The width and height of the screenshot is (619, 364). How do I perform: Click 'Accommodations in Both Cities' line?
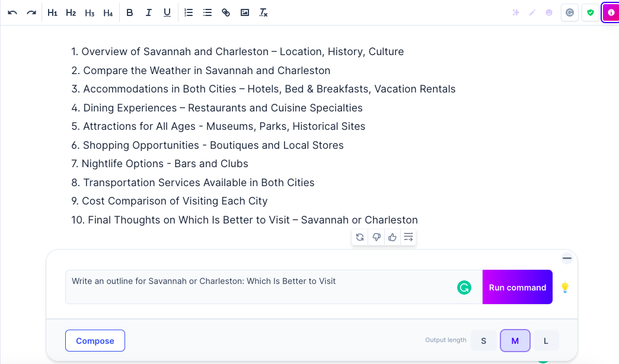click(263, 90)
